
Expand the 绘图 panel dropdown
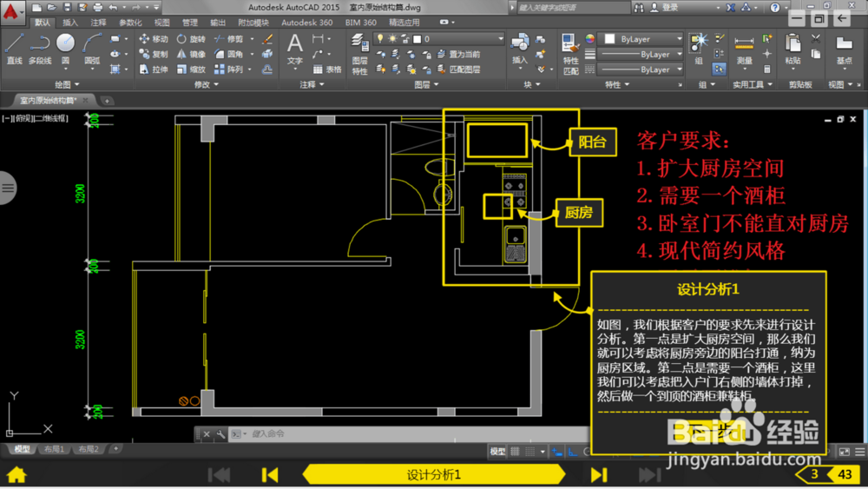(x=67, y=84)
